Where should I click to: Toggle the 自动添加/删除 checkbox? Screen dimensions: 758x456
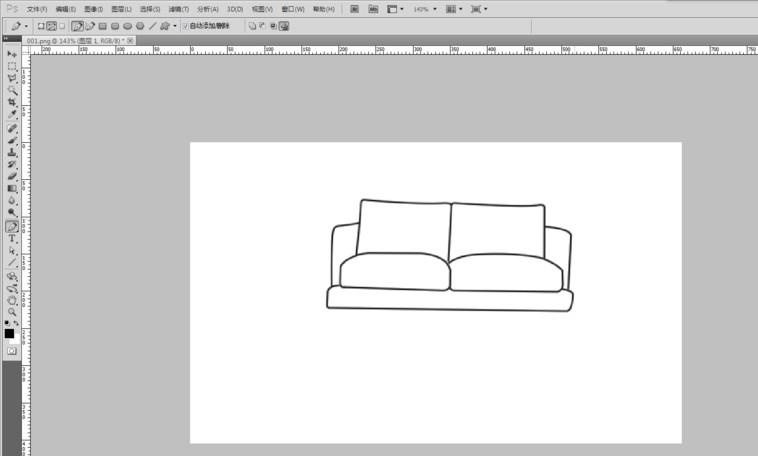[x=186, y=26]
